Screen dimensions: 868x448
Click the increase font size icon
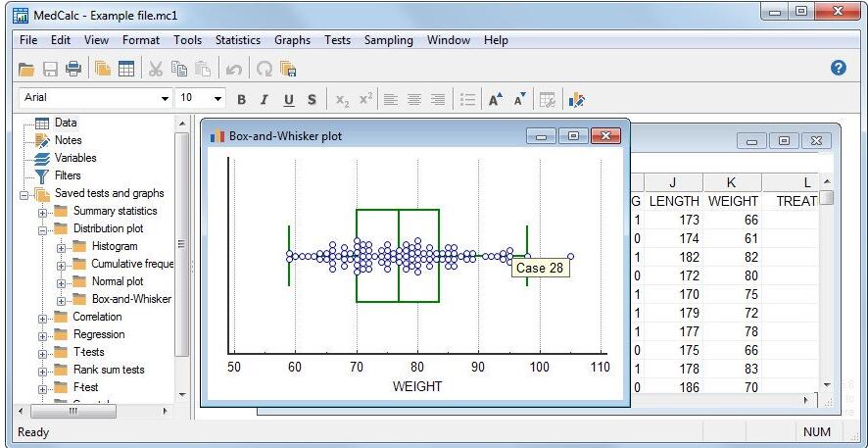[496, 99]
